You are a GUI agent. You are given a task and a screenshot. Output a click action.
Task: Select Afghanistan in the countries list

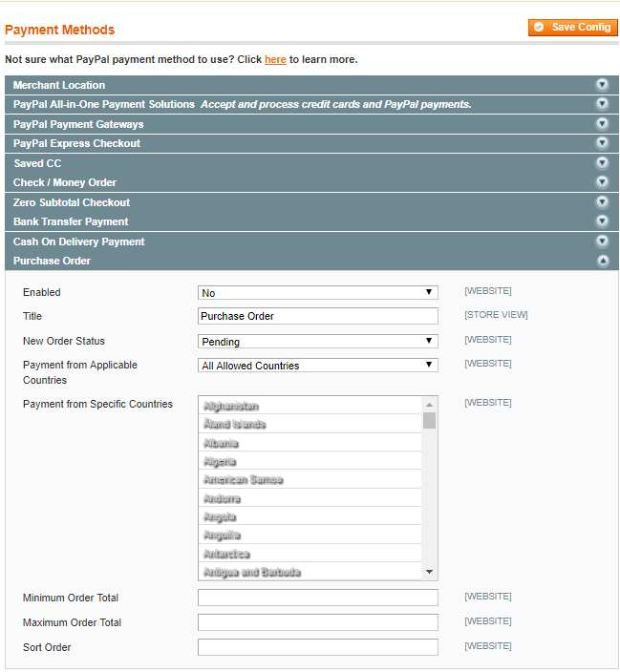pos(310,406)
